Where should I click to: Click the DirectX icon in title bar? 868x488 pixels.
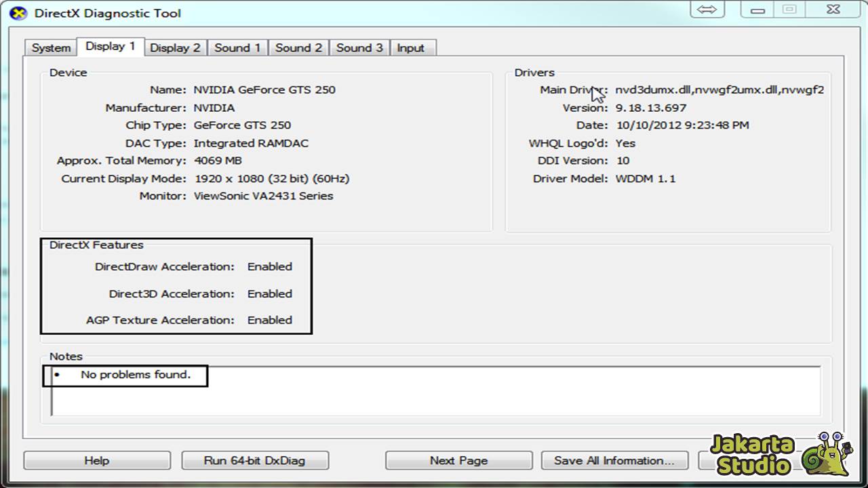18,13
